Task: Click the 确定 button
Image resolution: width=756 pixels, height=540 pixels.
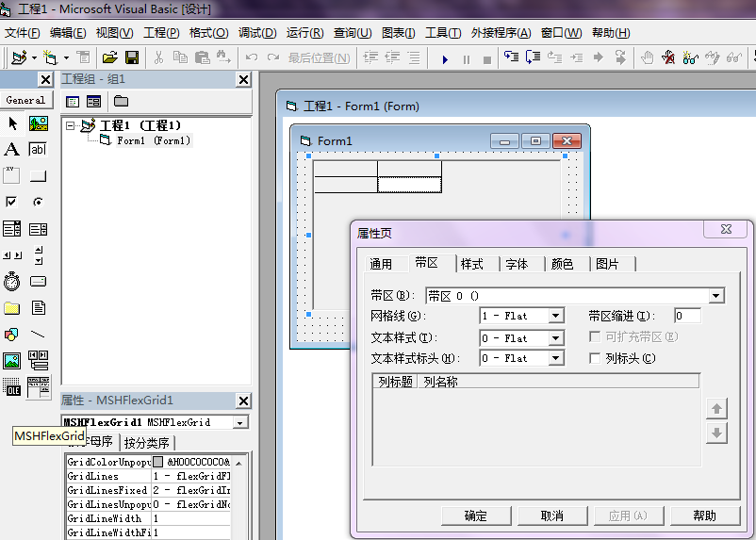Action: [476, 515]
